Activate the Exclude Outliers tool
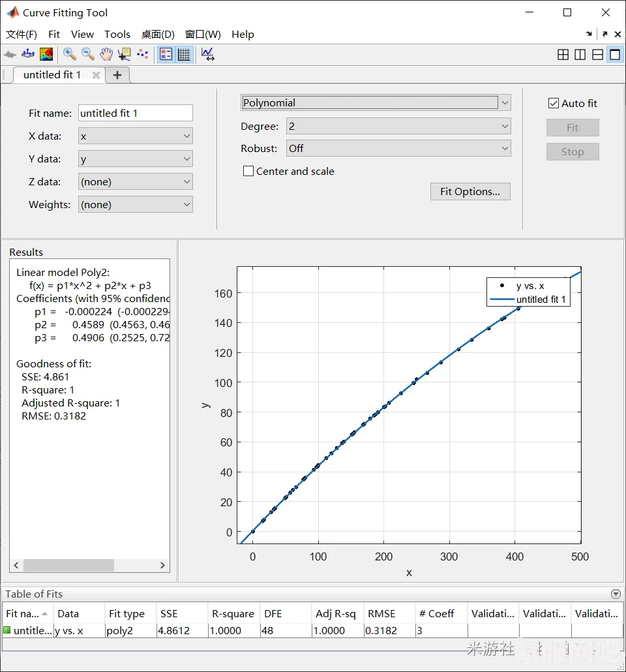The width and height of the screenshot is (626, 672). point(142,54)
